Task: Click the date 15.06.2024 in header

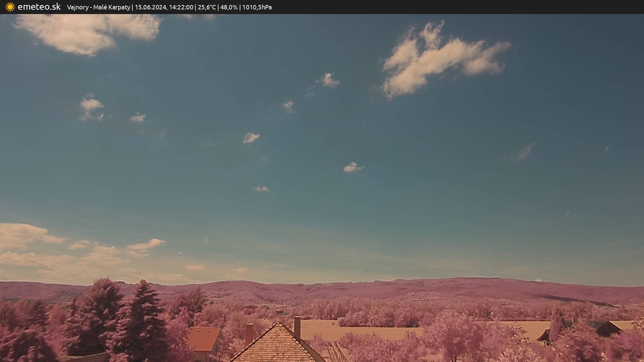Action: tap(150, 7)
